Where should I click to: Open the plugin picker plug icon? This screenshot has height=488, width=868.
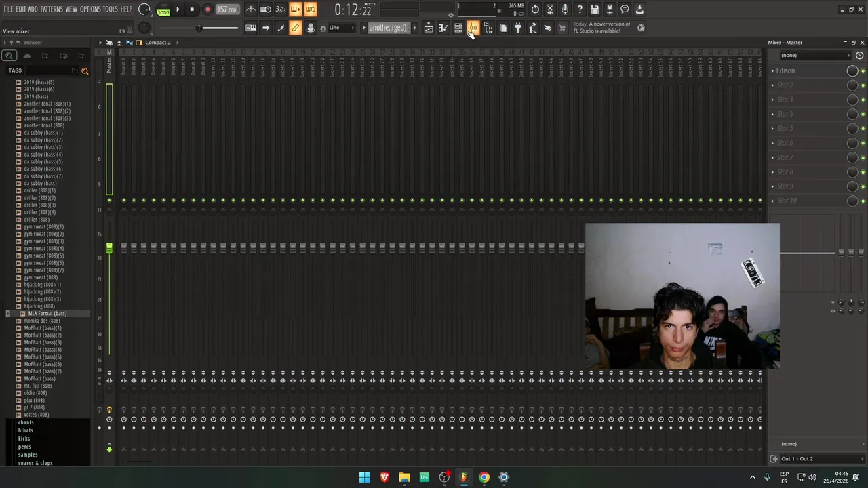[x=518, y=28]
